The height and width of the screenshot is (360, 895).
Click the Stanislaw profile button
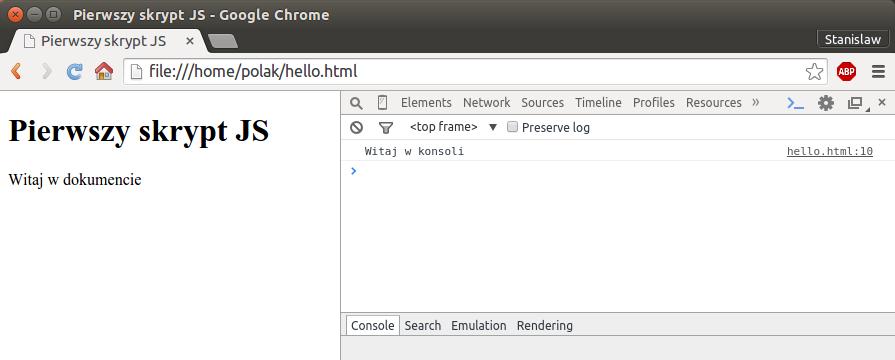point(853,40)
